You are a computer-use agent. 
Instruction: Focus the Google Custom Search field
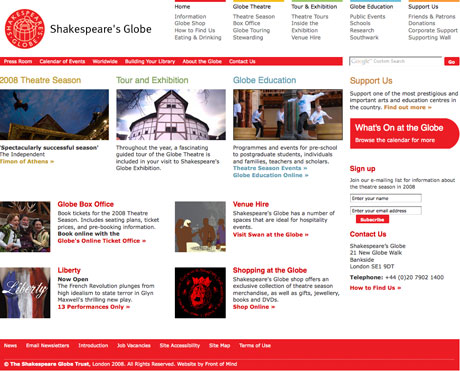pyautogui.click(x=396, y=61)
